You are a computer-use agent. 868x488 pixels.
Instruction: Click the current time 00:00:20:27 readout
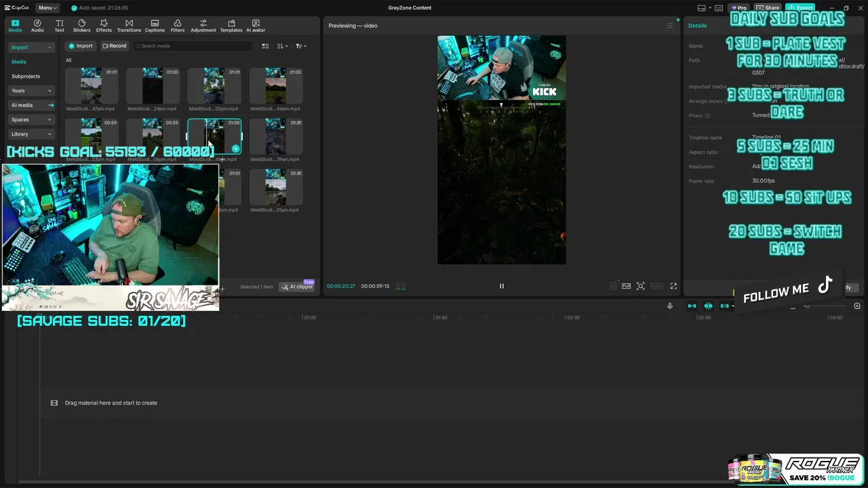(341, 286)
